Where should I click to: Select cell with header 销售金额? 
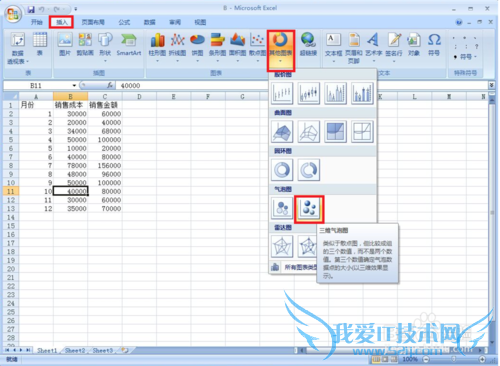pyautogui.click(x=105, y=105)
